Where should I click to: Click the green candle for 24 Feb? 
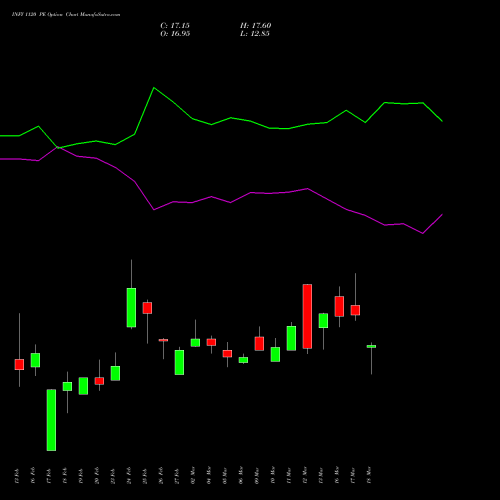pyautogui.click(x=131, y=307)
